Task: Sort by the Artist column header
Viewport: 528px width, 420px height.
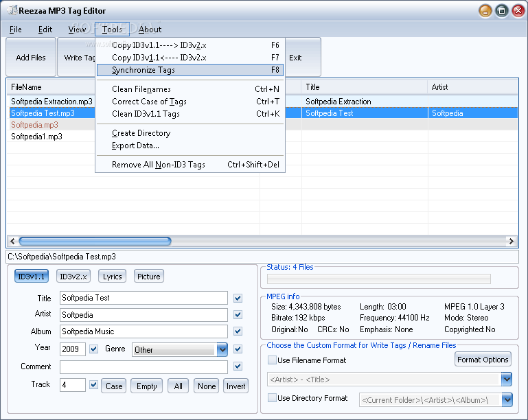Action: tap(473, 87)
